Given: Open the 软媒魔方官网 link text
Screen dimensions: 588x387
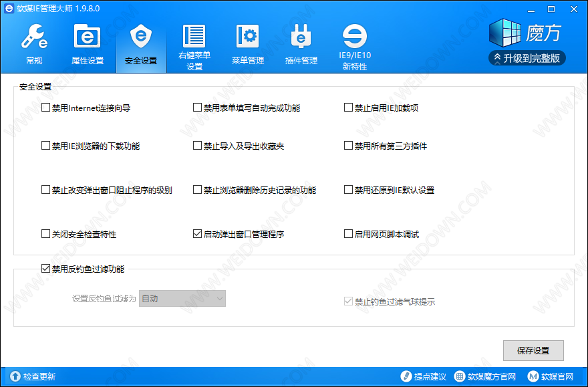Looking at the screenshot, I should pyautogui.click(x=491, y=376).
